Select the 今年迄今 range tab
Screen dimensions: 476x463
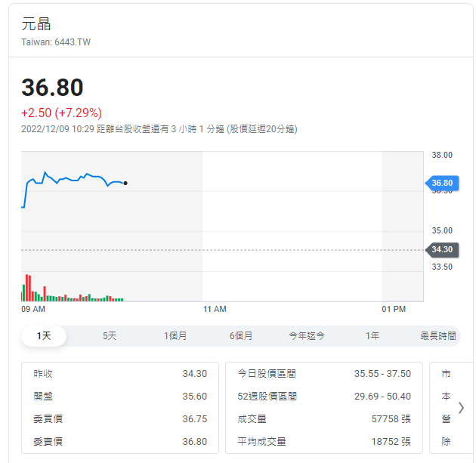coord(307,336)
